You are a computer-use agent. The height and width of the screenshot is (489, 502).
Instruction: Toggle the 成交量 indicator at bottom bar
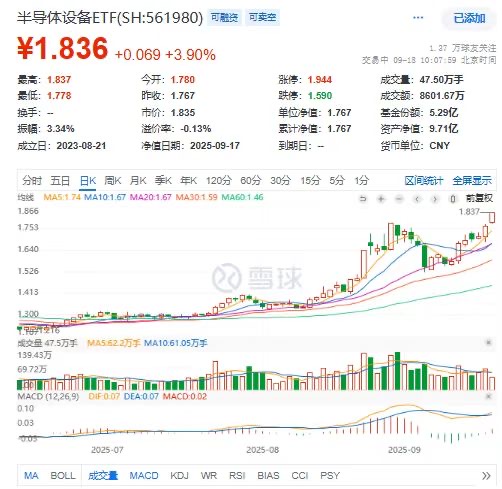click(x=103, y=475)
